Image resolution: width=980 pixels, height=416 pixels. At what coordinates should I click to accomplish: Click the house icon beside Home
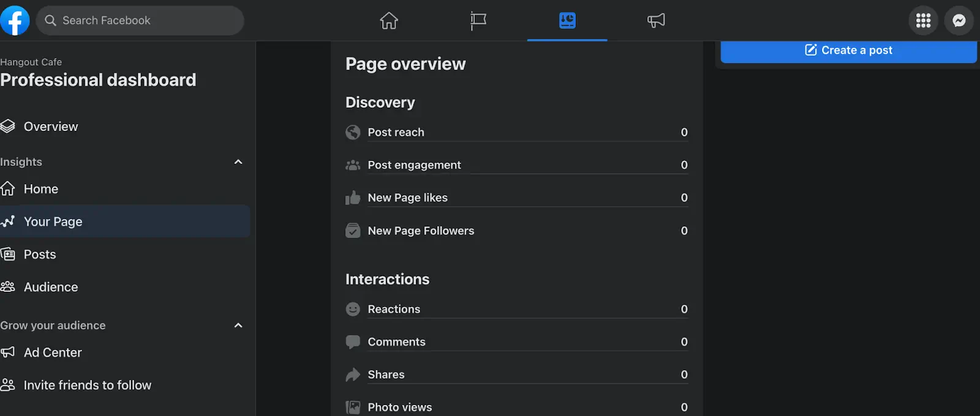coord(7,188)
